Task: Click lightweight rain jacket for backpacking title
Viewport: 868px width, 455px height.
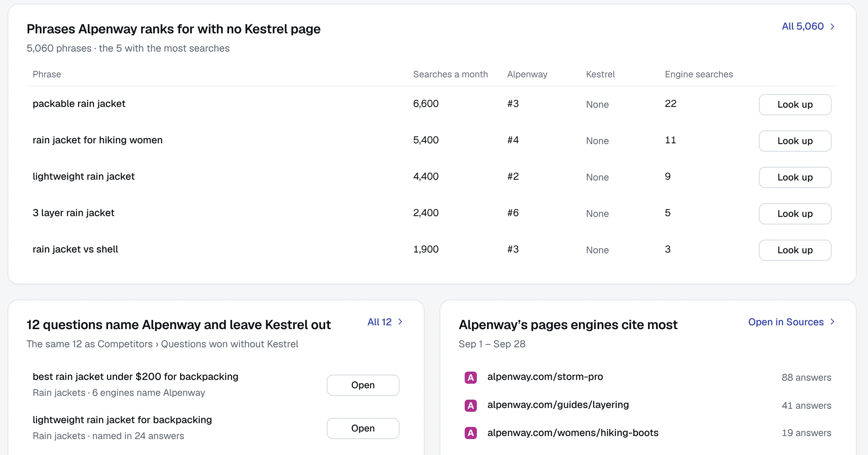Action: click(x=122, y=420)
